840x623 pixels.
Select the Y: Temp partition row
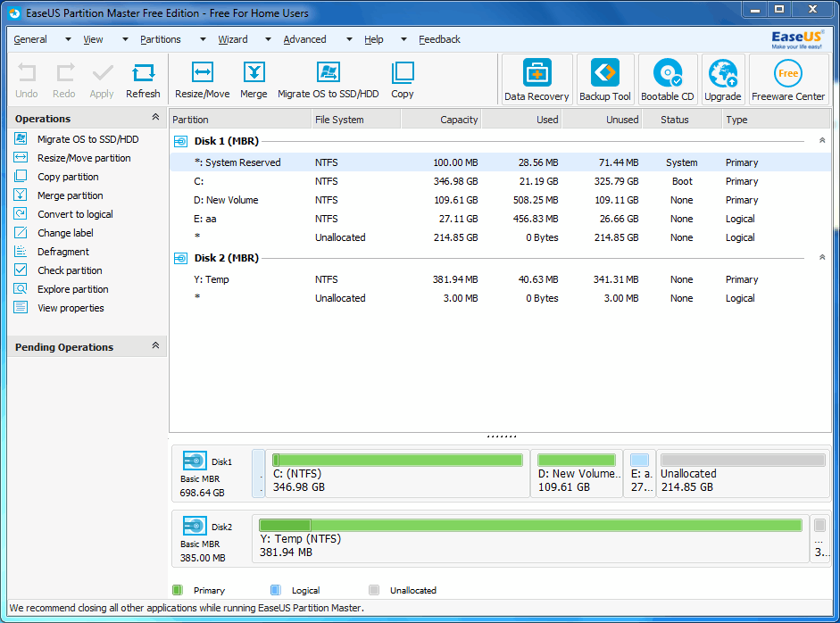tap(501, 279)
